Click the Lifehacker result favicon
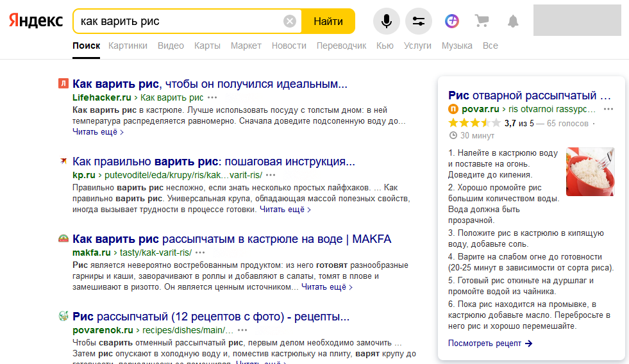The image size is (629, 364). (63, 83)
